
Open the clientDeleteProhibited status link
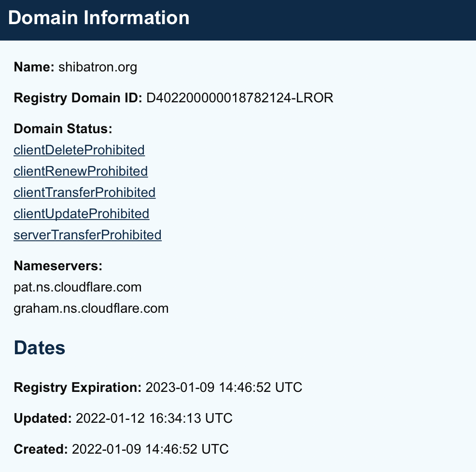[x=79, y=150]
